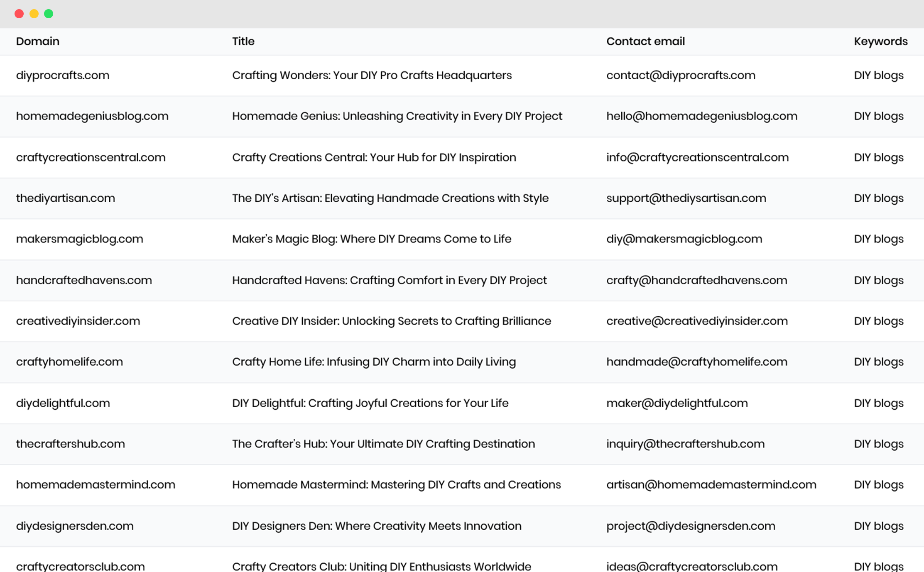Click title 'Maker's Magic Blog: Where DIY Dreams Come to Life'

372,239
